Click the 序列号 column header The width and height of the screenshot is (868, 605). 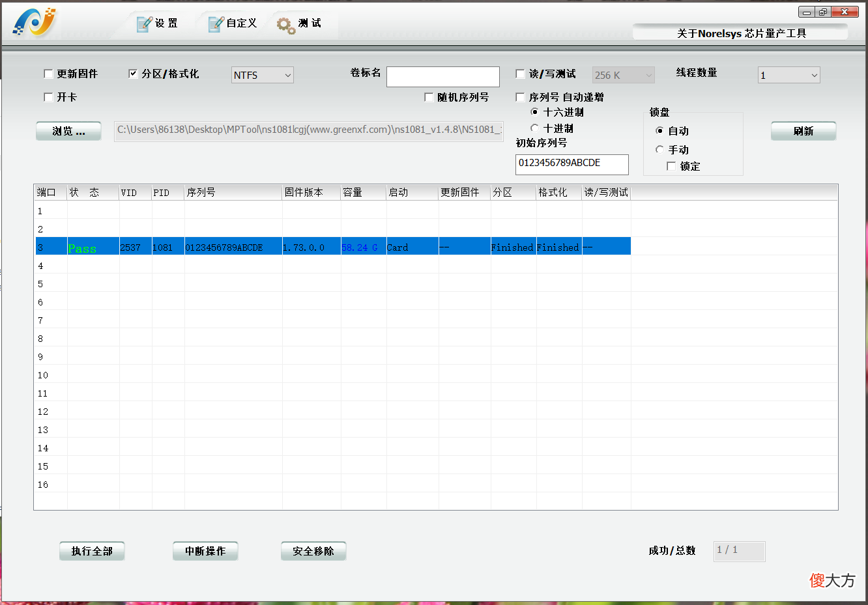coord(233,192)
